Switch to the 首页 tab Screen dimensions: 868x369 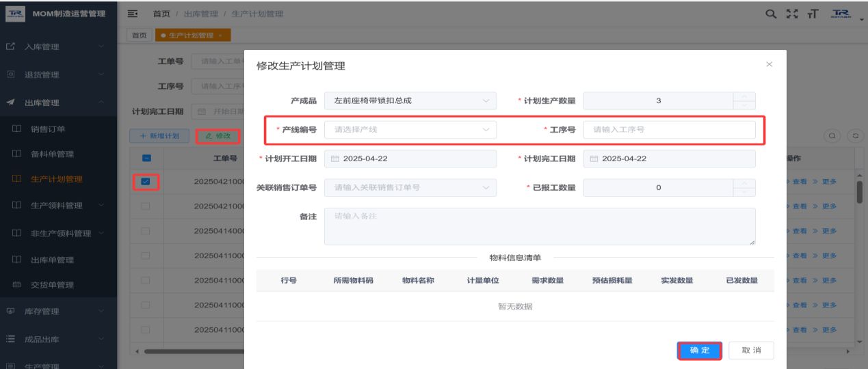coord(139,36)
